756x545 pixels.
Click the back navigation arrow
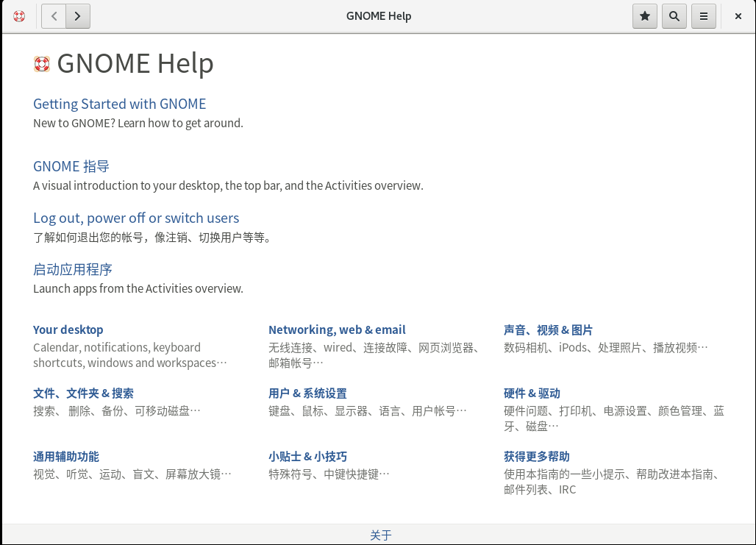coord(54,16)
